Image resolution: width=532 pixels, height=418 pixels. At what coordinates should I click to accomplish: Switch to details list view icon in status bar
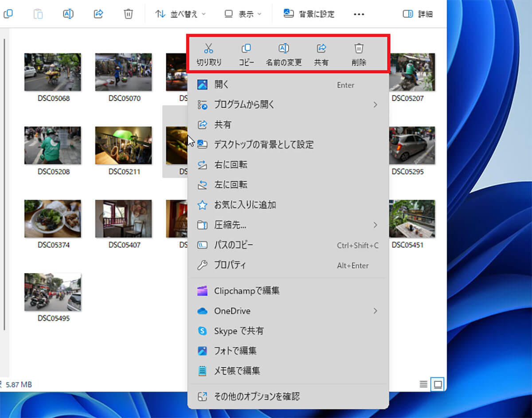coord(423,384)
